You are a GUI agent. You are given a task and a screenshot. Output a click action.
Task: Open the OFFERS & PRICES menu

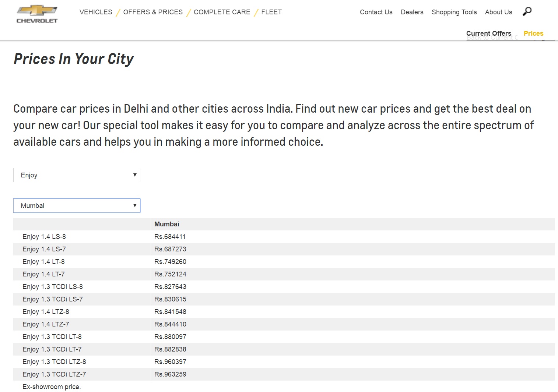[x=153, y=12]
